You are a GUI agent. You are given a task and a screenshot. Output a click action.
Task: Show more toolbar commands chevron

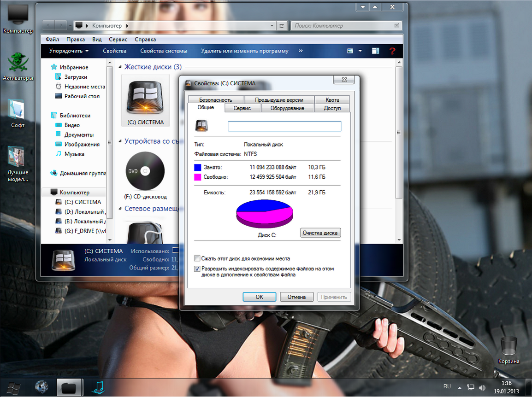pos(300,51)
